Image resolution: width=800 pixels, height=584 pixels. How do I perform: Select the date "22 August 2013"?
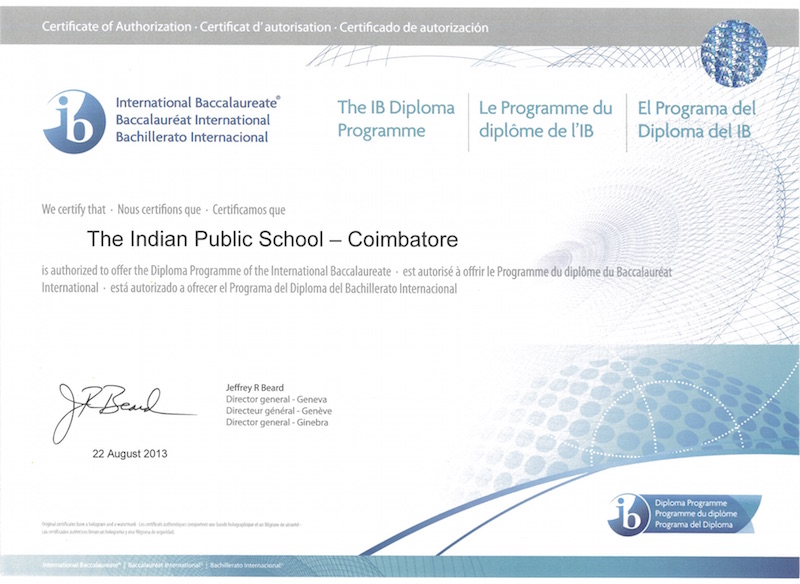[130, 453]
